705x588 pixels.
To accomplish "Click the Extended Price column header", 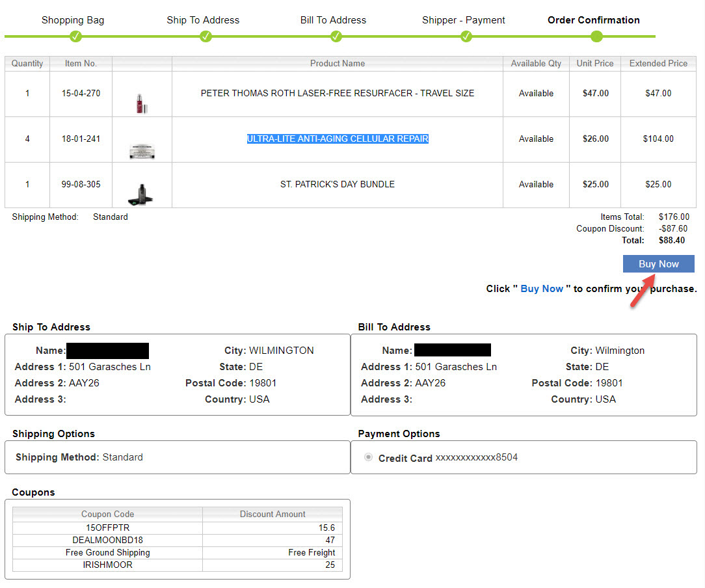I will click(658, 63).
